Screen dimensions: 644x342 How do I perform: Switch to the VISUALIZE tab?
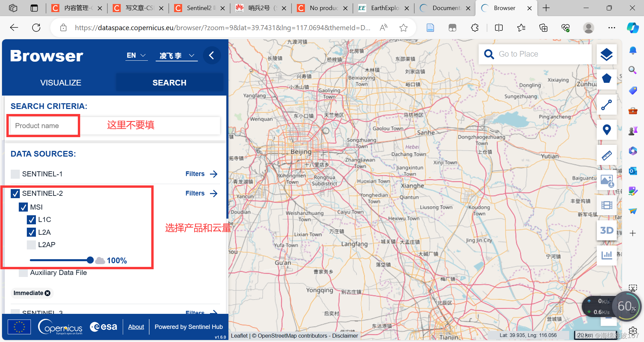pos(61,83)
